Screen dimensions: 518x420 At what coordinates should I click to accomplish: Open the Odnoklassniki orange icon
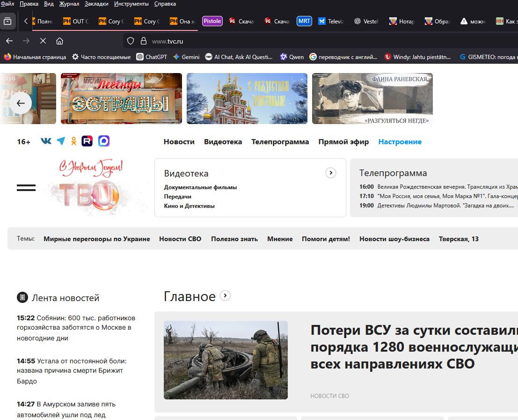(73, 141)
